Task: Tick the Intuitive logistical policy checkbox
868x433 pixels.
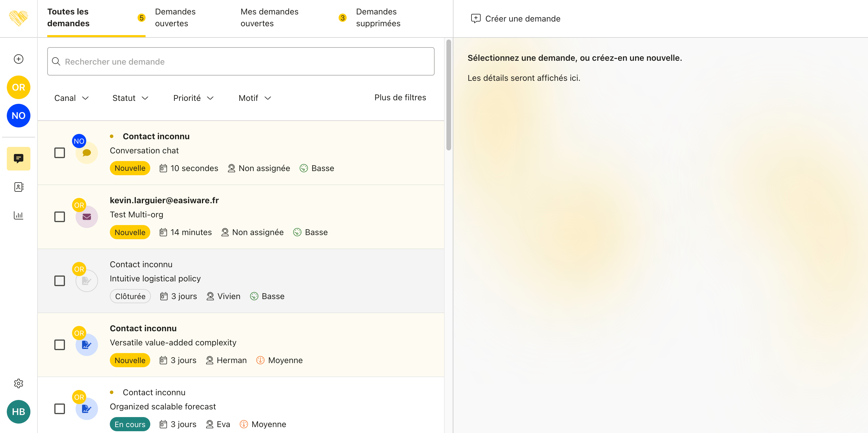Action: (60, 281)
